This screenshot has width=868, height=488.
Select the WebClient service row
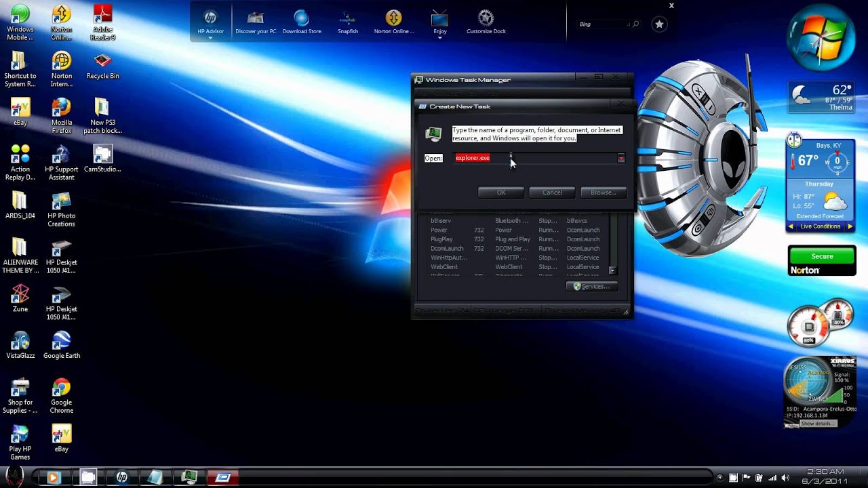pyautogui.click(x=519, y=267)
